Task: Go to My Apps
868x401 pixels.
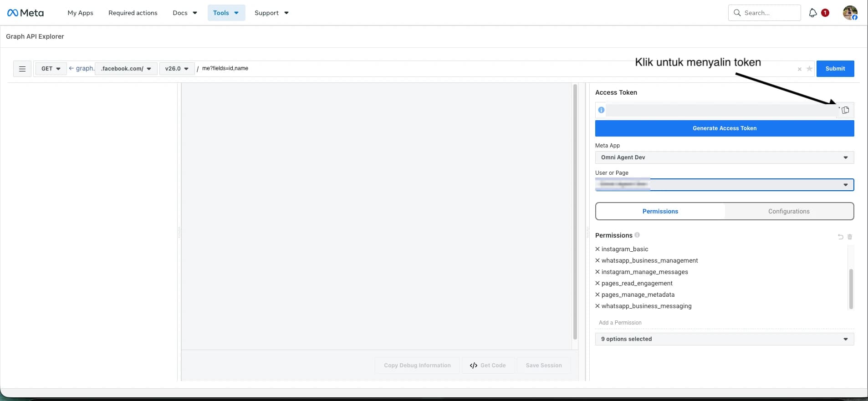Action: coord(80,13)
